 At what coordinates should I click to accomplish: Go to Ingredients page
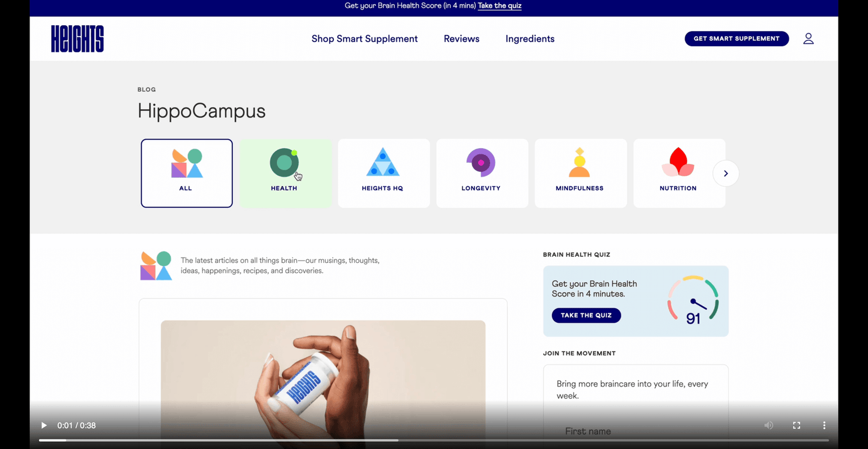click(x=530, y=38)
